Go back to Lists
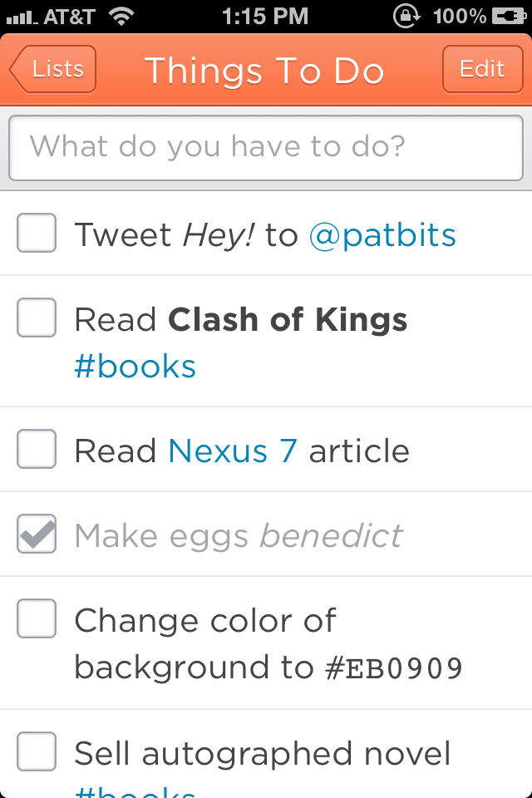Screen dimensions: 532x798 click(x=53, y=69)
